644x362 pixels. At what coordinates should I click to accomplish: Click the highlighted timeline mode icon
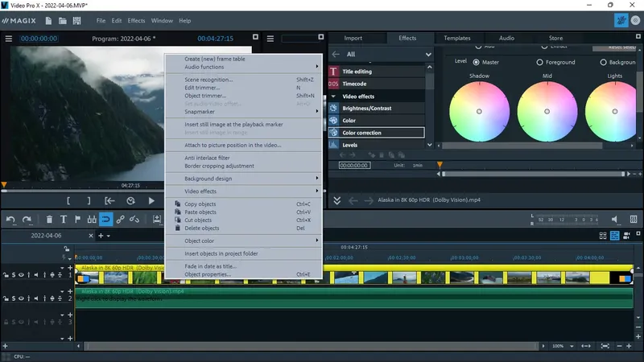(x=614, y=236)
